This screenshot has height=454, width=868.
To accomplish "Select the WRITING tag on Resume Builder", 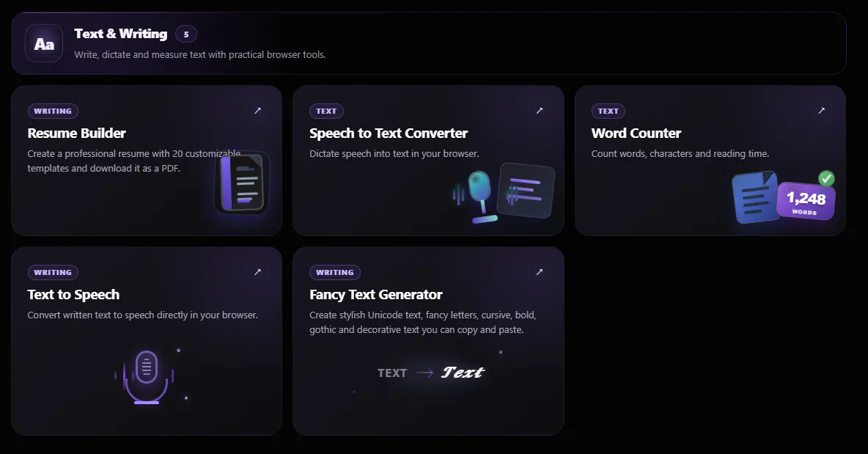I will tap(53, 111).
